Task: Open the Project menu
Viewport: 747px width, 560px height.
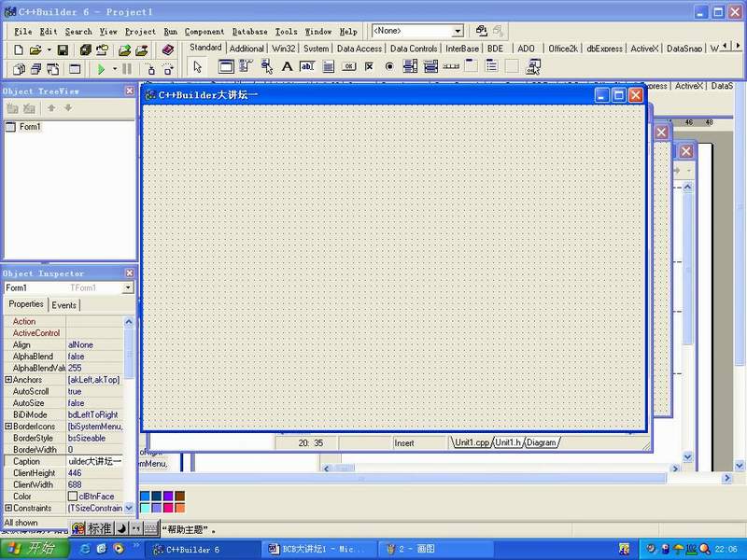Action: coord(140,32)
